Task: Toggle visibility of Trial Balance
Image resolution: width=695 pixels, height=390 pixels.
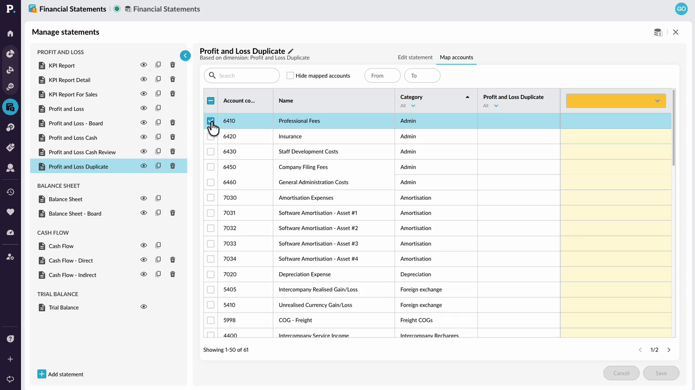Action: point(144,307)
